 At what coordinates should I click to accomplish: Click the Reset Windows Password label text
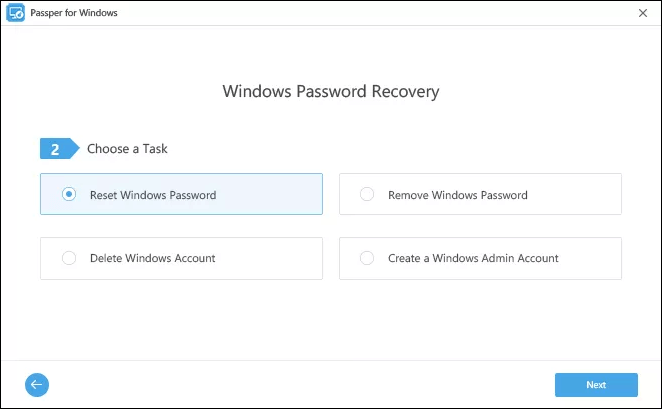(152, 195)
